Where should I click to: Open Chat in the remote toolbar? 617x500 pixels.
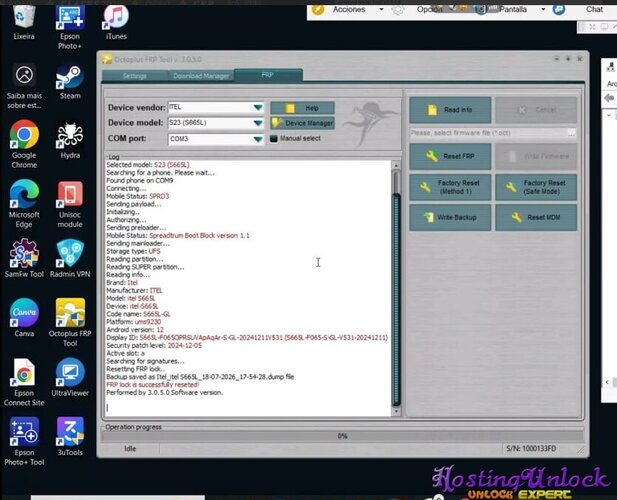pyautogui.click(x=594, y=9)
